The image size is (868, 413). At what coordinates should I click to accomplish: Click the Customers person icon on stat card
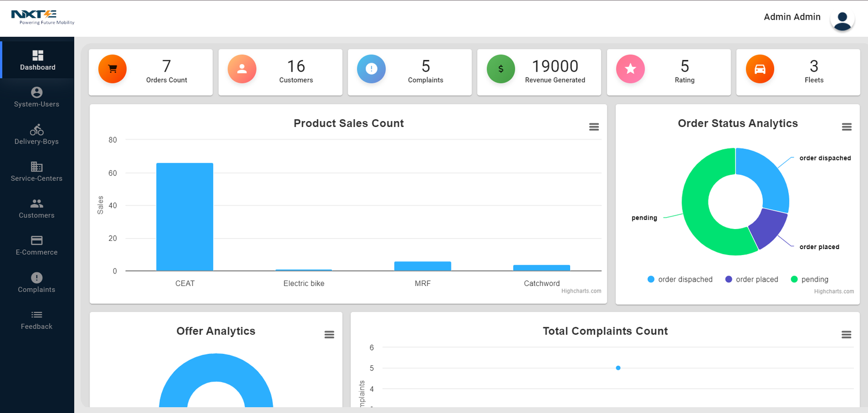tap(242, 69)
